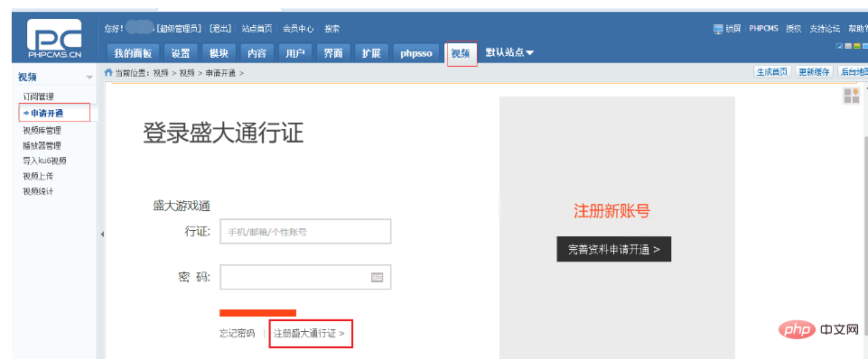Open the 扩展 tab
Viewport: 868px width, 359px height.
click(371, 53)
